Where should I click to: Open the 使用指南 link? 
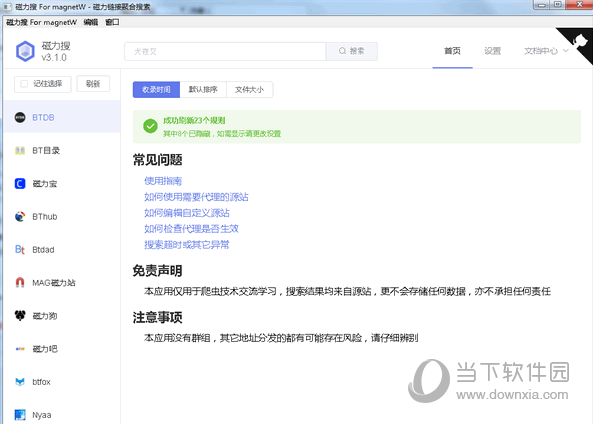[163, 181]
